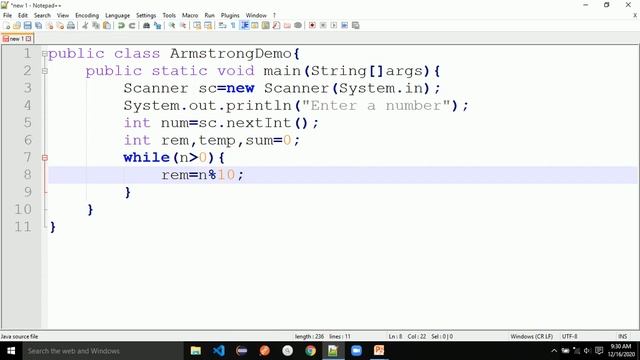This screenshot has height=360, width=640.
Task: Save the current file using toolbar Save icon
Action: (x=27, y=25)
